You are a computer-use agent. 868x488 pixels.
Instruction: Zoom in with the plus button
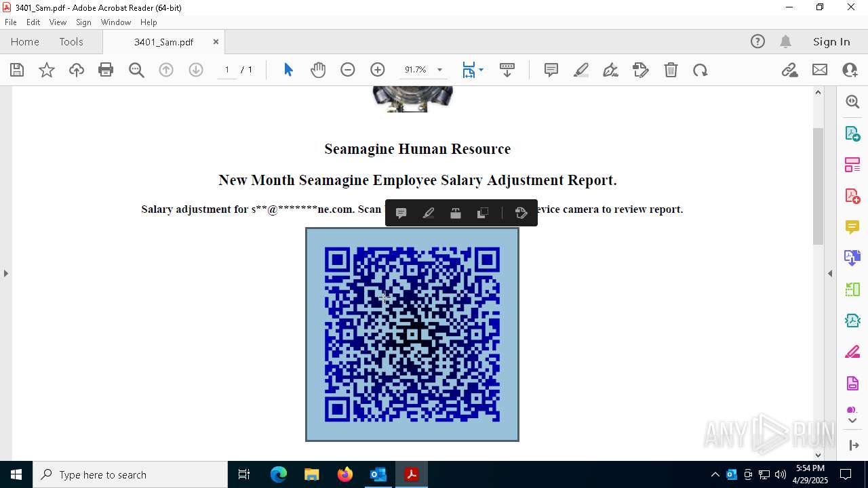[378, 70]
